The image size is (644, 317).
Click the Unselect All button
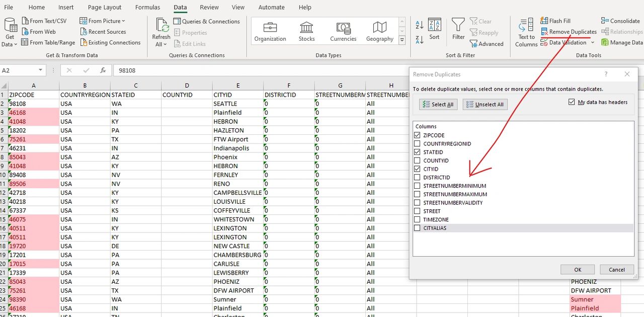485,104
